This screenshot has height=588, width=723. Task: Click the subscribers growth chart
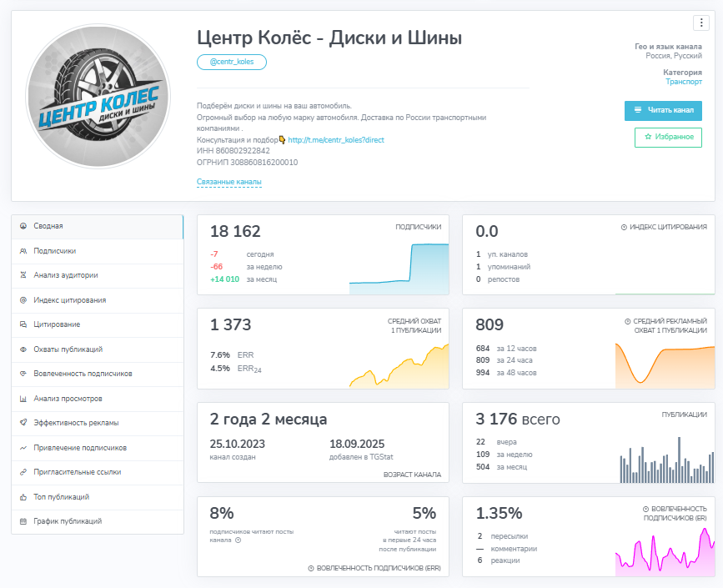tap(399, 269)
